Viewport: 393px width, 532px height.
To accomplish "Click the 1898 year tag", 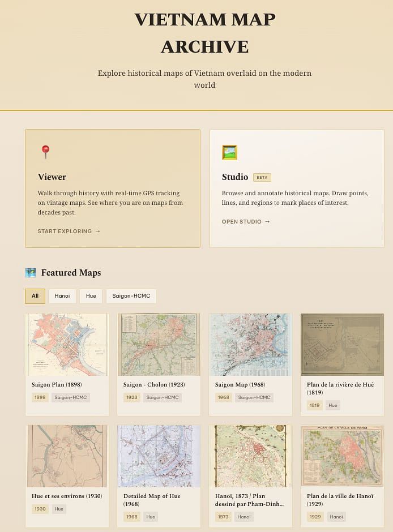I will [x=40, y=397].
